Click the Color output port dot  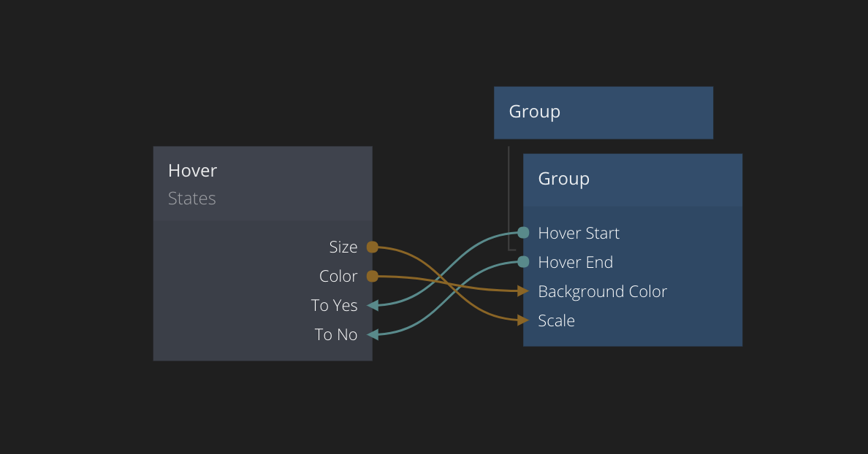pos(372,276)
